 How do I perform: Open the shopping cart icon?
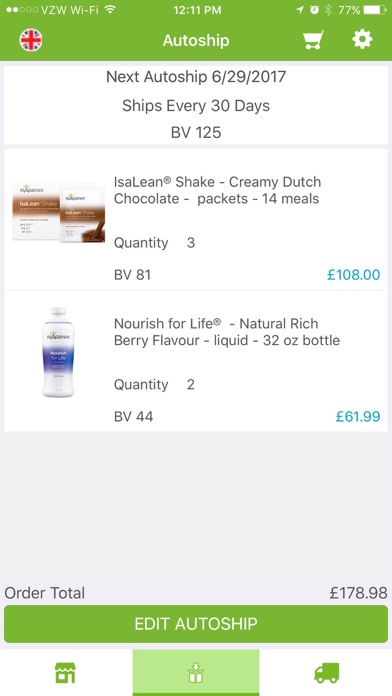point(313,40)
